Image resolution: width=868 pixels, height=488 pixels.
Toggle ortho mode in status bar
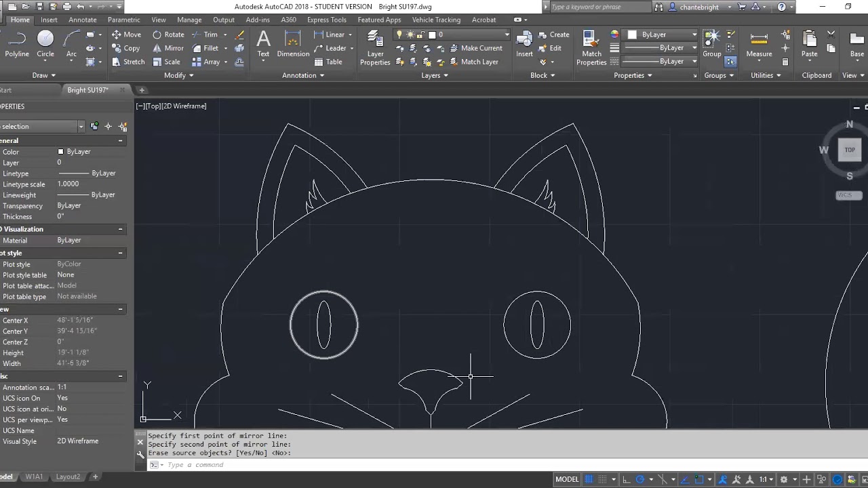pos(627,479)
